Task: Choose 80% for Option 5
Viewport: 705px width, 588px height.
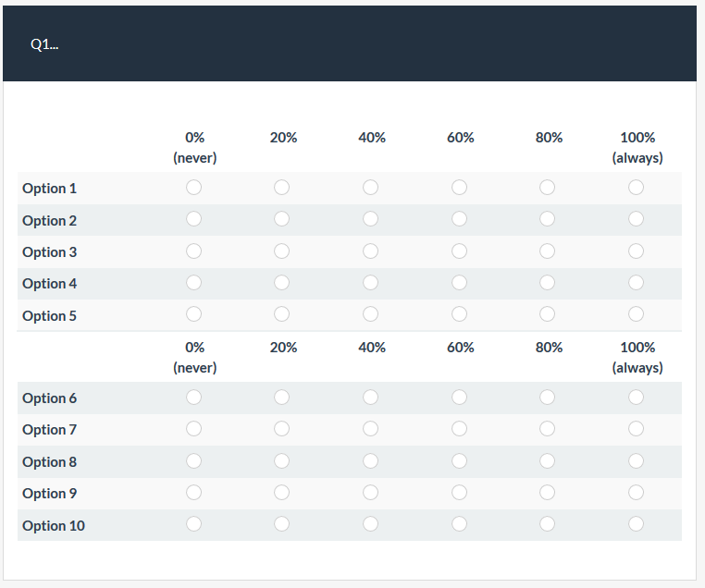Action: click(547, 314)
